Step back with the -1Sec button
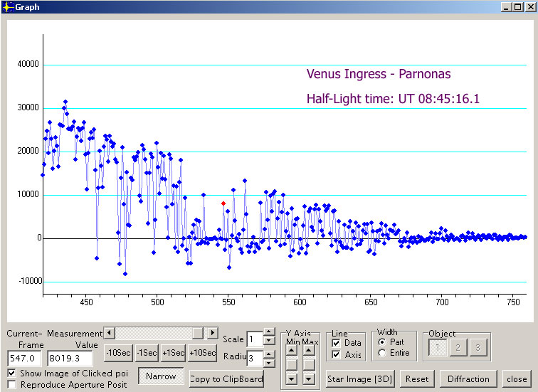 point(147,354)
